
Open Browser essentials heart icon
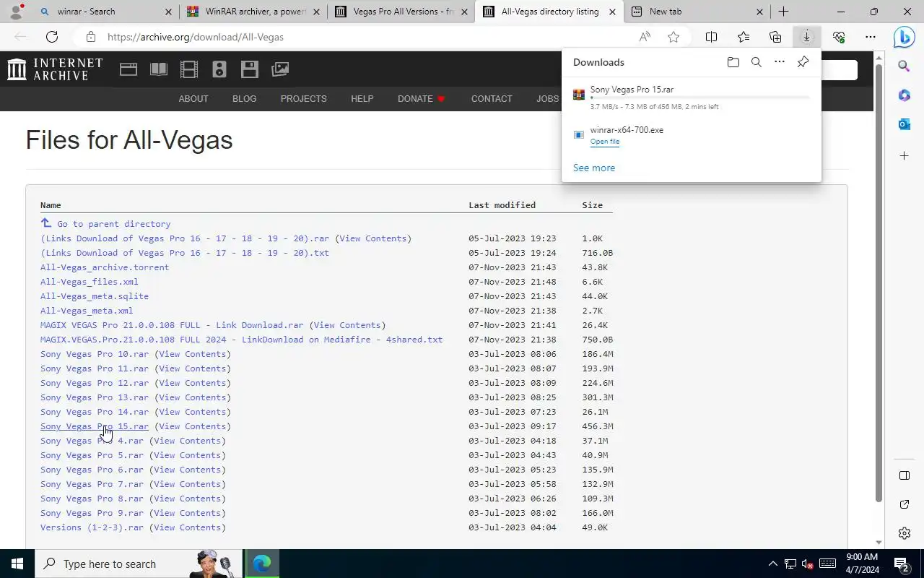tap(839, 37)
